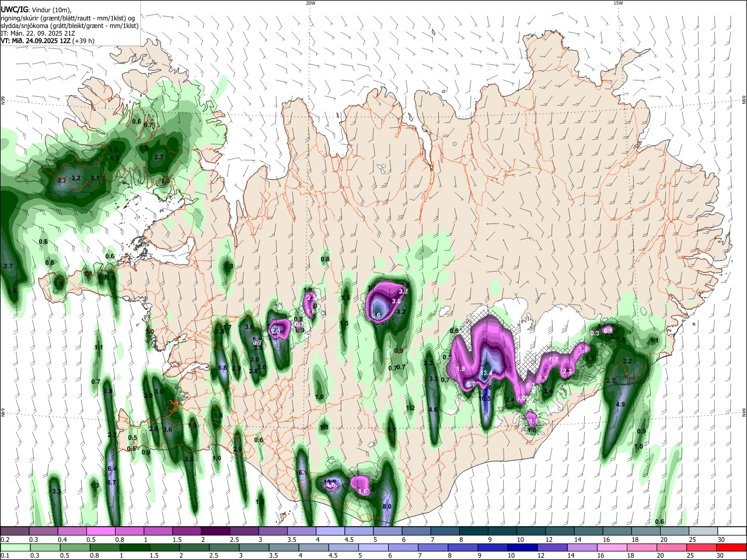Choose the top-row swatch between 12 and 14
Image resolution: width=747 pixels, height=560 pixels.
pyautogui.click(x=560, y=531)
